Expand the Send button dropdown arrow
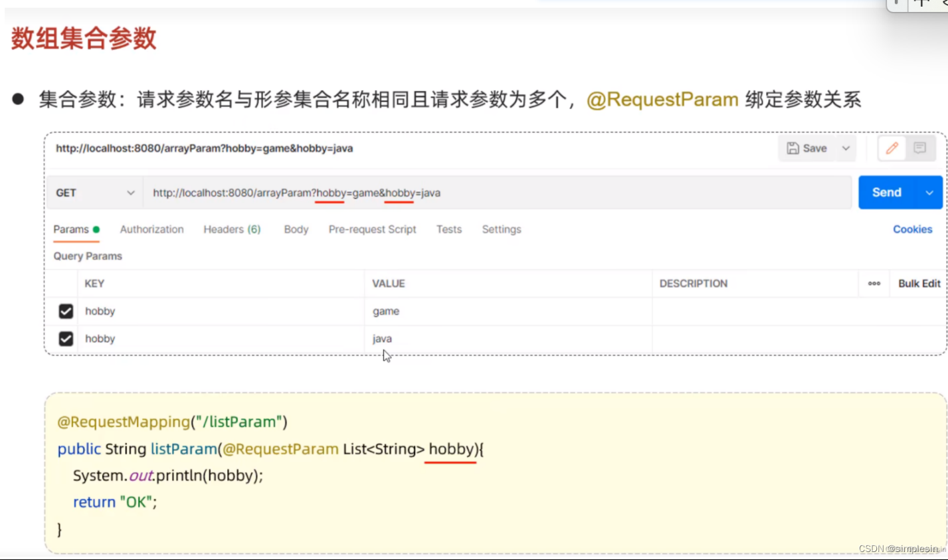This screenshot has height=560, width=948. tap(928, 192)
